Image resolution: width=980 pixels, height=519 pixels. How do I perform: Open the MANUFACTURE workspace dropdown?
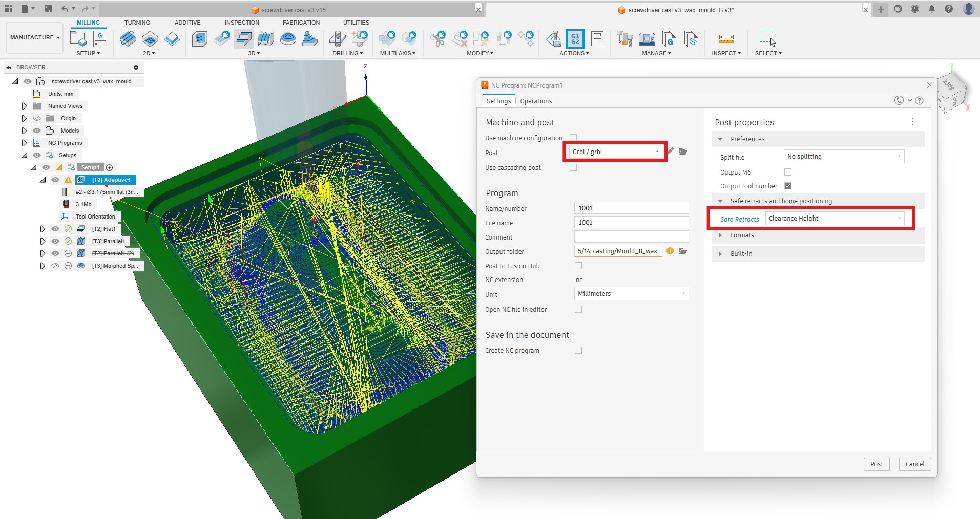point(34,37)
